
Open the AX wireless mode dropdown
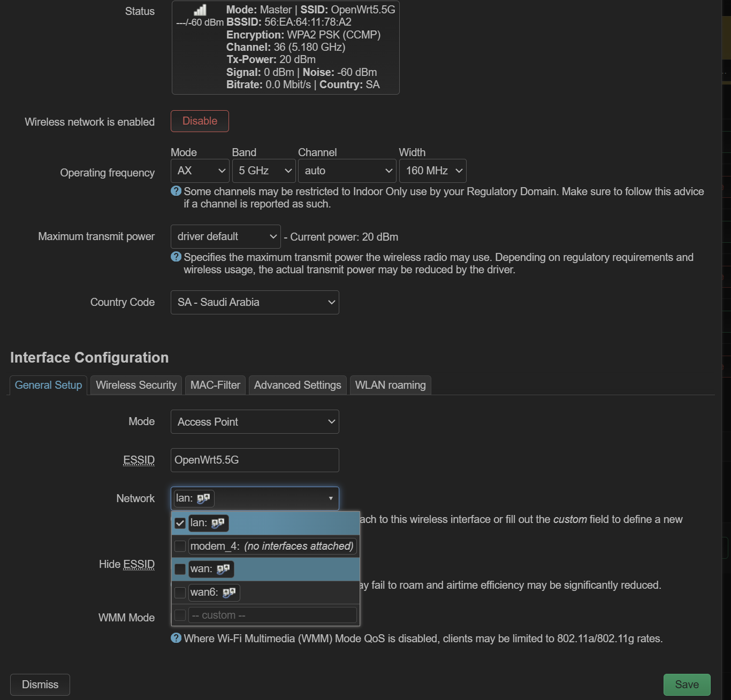click(x=200, y=171)
